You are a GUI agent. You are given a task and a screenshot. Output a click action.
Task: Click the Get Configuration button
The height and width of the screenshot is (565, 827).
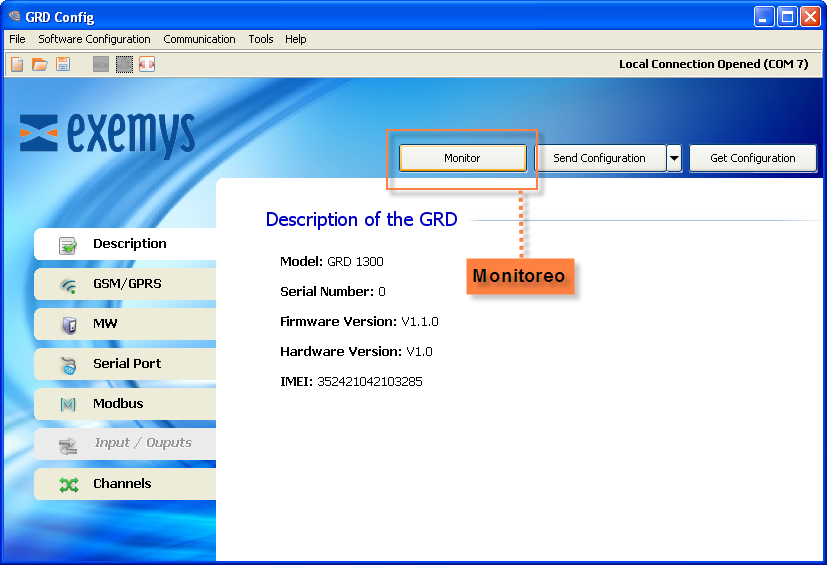tap(752, 158)
